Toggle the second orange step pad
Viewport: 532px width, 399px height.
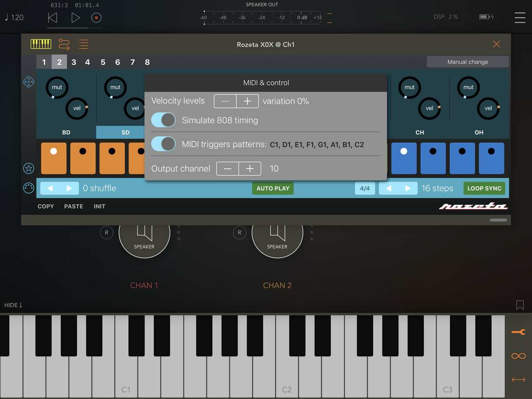[x=83, y=158]
